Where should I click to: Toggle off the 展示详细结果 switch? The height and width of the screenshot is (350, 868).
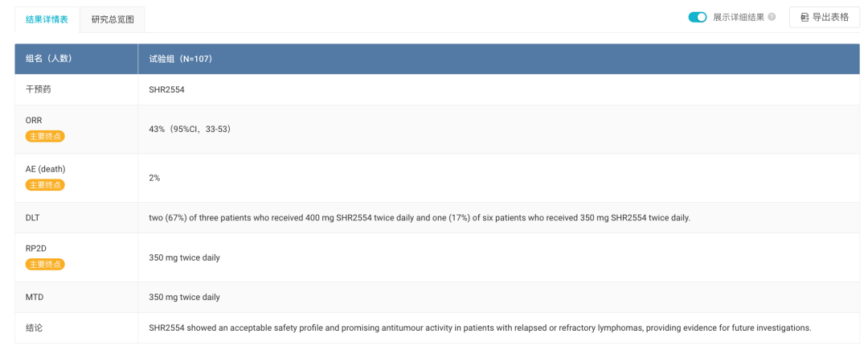(698, 17)
